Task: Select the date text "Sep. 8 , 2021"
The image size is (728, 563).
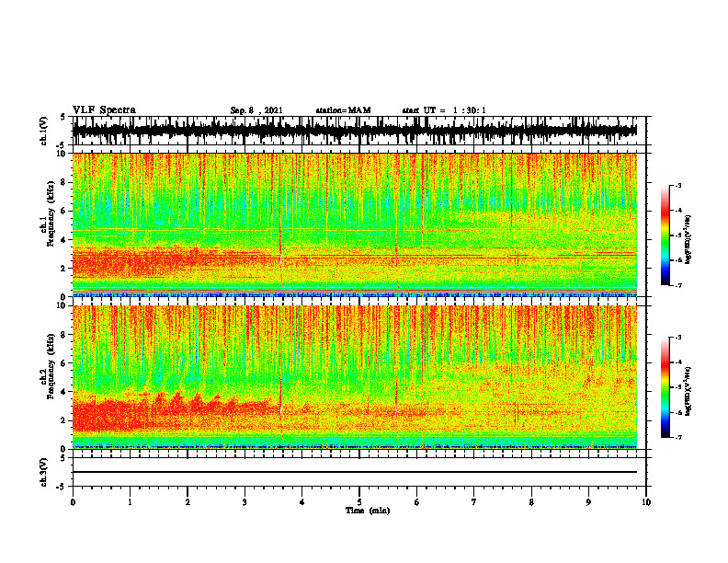Action: click(256, 110)
